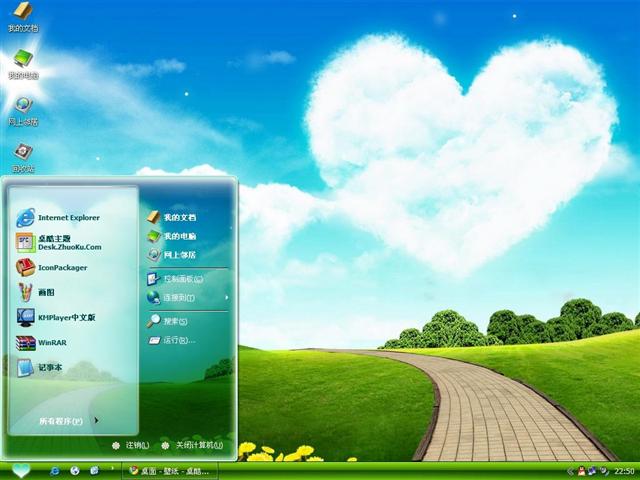Viewport: 640px width, 480px height.
Task: Expand the 连接到(T) submenu
Action: tap(187, 298)
